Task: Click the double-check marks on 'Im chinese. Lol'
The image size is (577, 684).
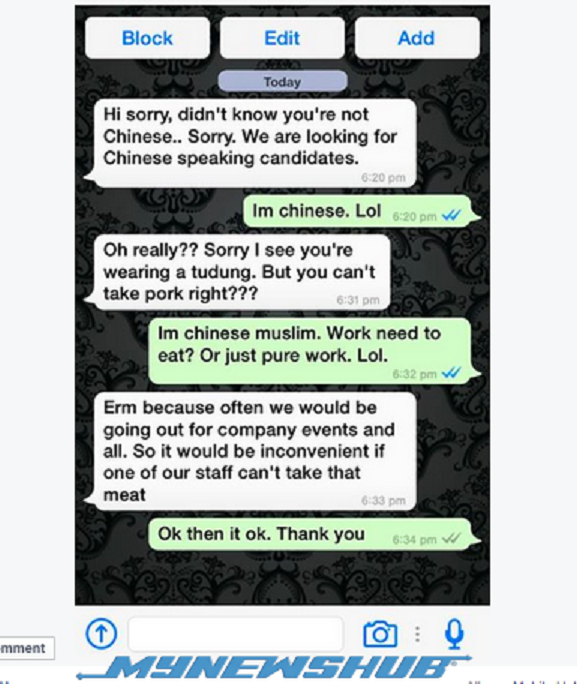Action: click(451, 215)
